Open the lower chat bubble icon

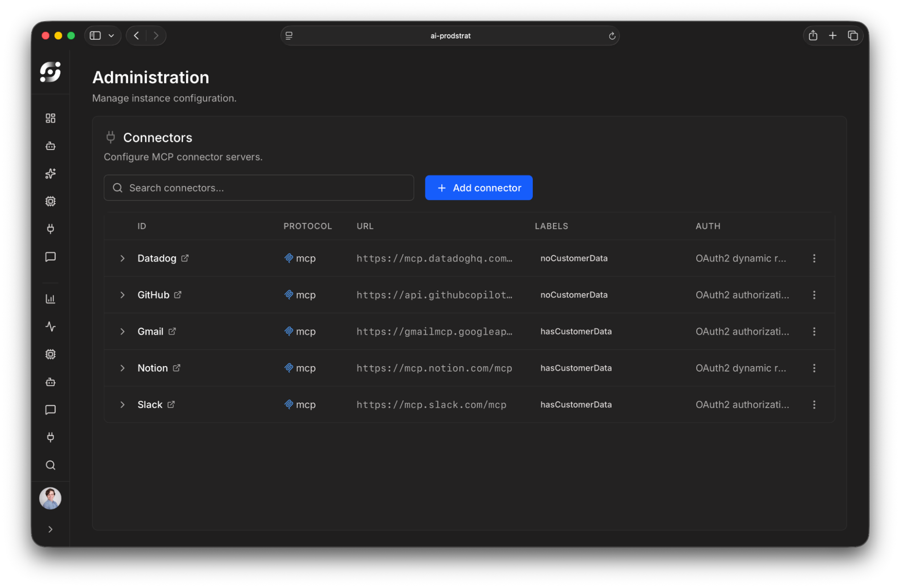(50, 409)
